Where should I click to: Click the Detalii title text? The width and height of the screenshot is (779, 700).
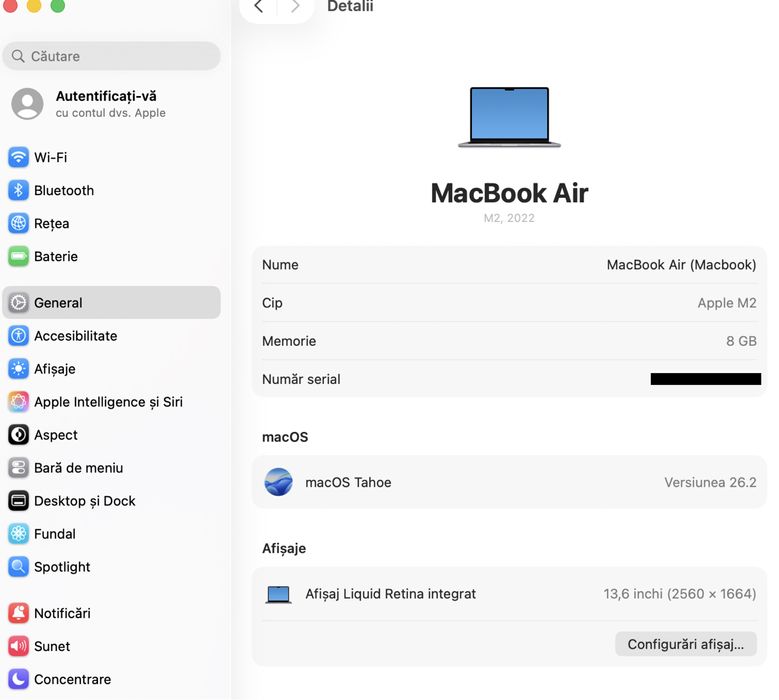pos(350,6)
